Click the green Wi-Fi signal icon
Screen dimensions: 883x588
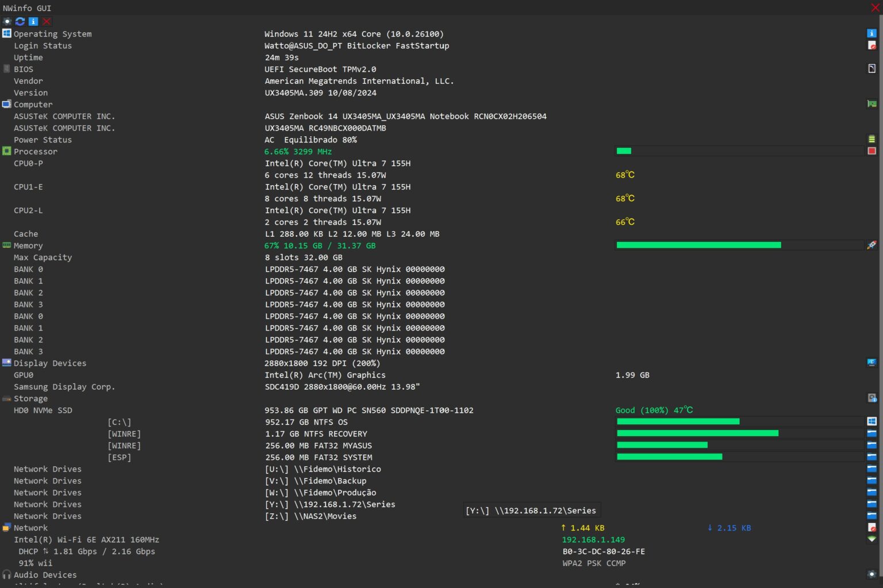click(x=872, y=539)
